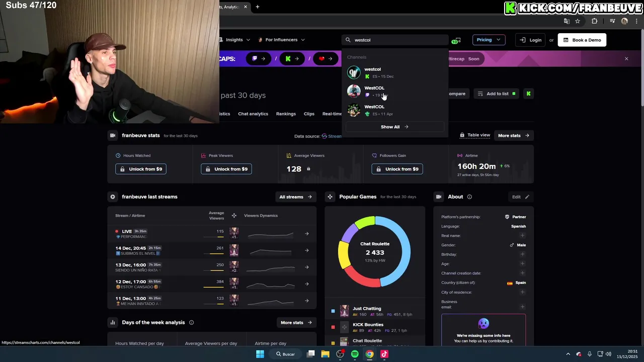Click Unlock from $9 under Peak Viewers
This screenshot has width=644, height=362.
coord(226,169)
